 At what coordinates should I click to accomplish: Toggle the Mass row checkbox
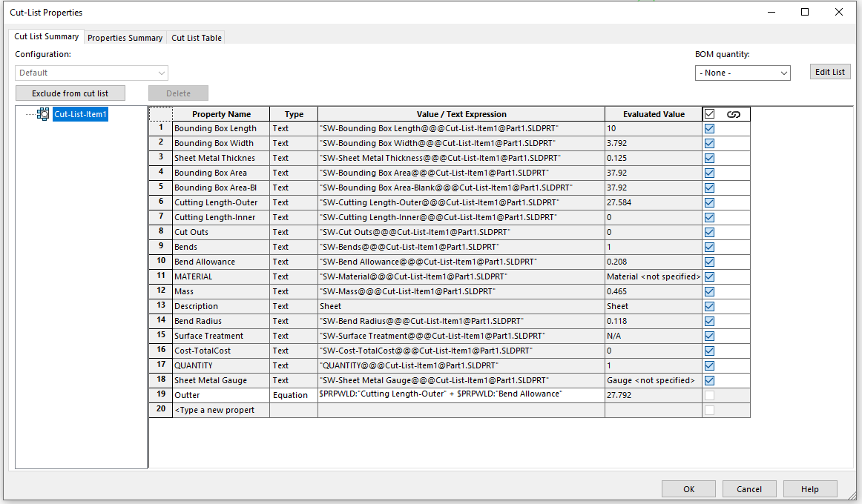pyautogui.click(x=710, y=291)
